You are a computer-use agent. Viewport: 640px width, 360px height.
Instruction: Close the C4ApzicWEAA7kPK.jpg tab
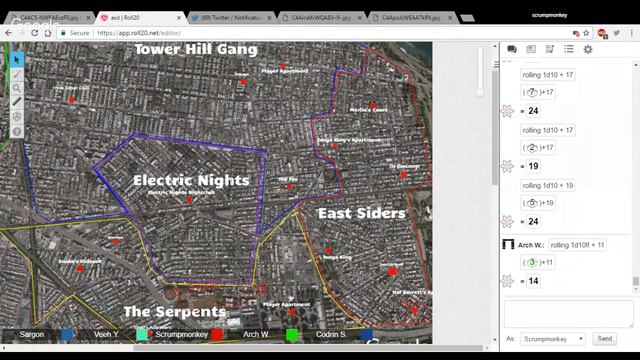[450, 18]
